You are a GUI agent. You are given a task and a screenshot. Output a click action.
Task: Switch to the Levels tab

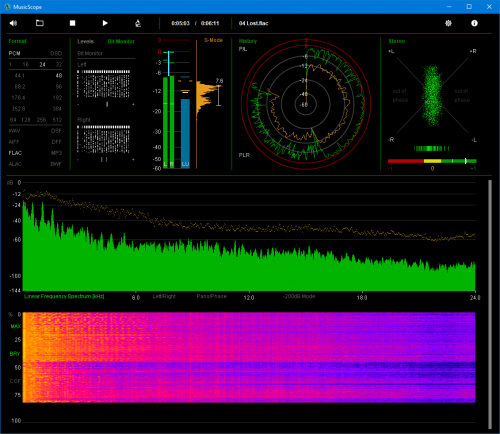coord(85,41)
